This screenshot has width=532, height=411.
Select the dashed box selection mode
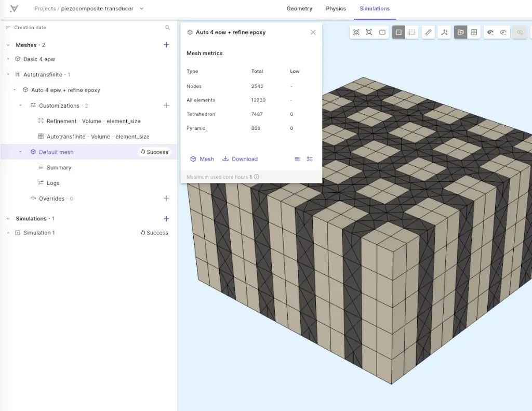coord(412,32)
